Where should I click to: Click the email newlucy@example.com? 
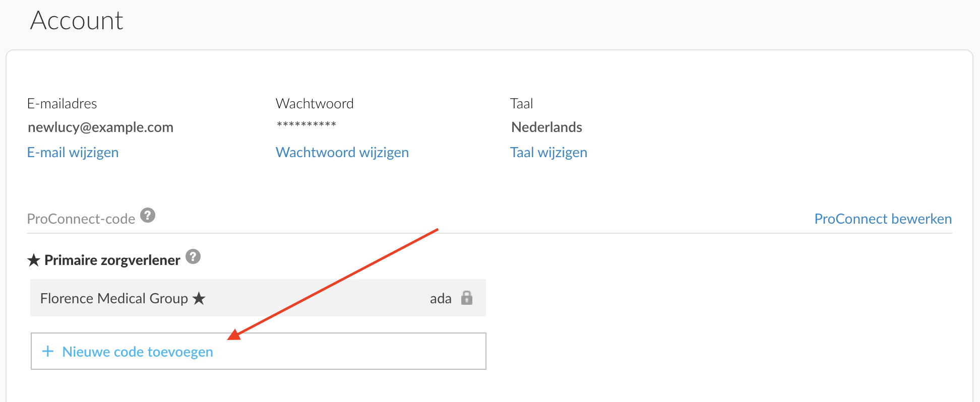[x=101, y=127]
